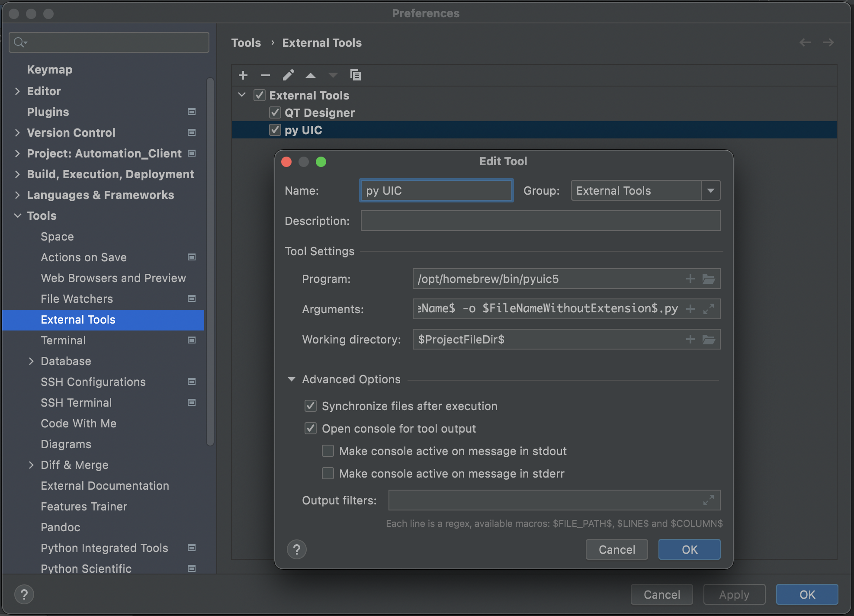Expand Languages & Frameworks node
Viewport: 854px width, 616px height.
[x=17, y=195]
